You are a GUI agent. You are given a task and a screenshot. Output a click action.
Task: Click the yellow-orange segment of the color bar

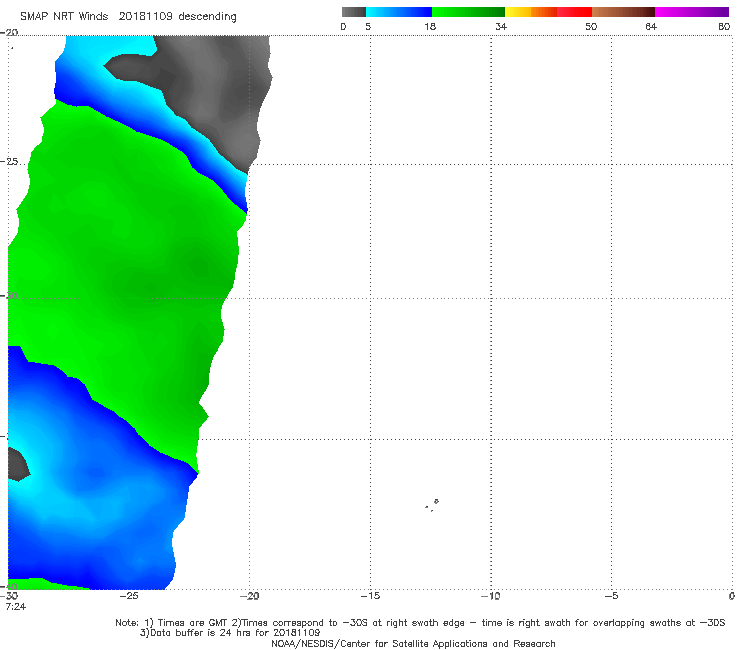pyautogui.click(x=531, y=12)
